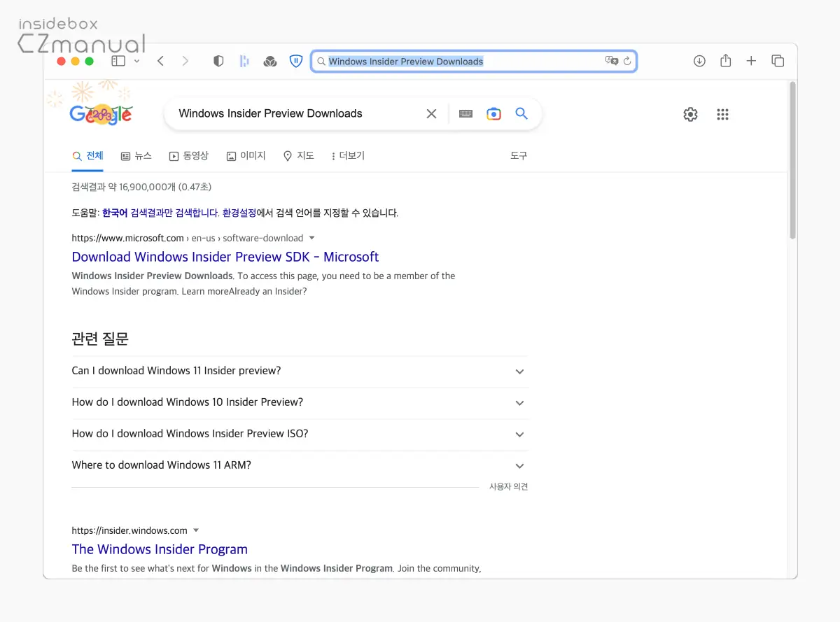Switch to the 뉴스 tab
This screenshot has height=622, width=840.
tap(136, 155)
